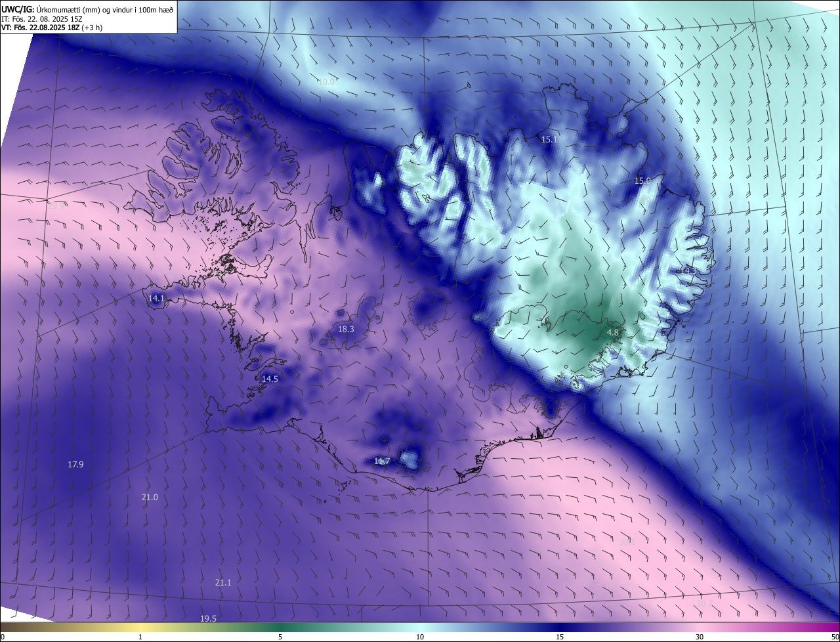This screenshot has width=840, height=642.
Task: Click the 17.9 value label on the map
Action: 75,464
